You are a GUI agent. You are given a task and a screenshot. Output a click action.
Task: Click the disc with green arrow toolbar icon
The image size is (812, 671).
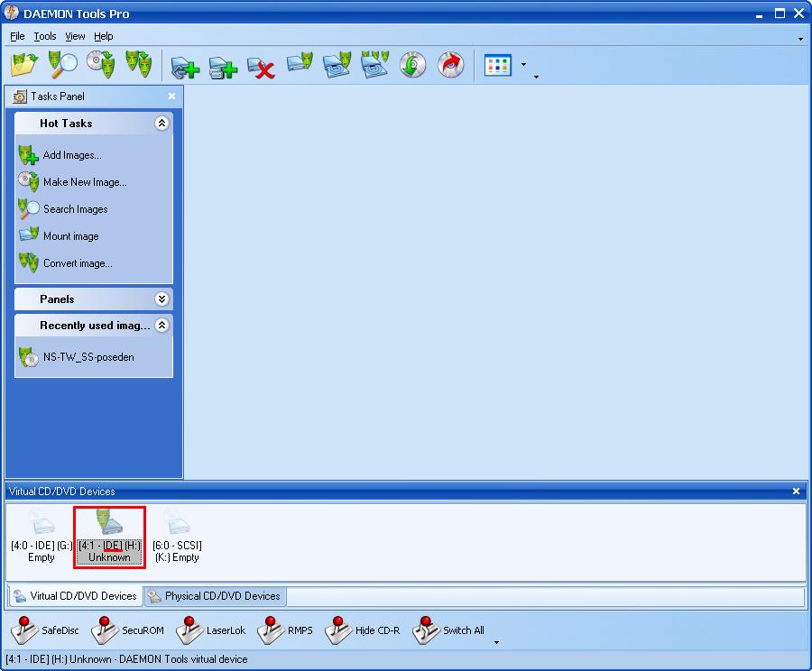tap(412, 65)
